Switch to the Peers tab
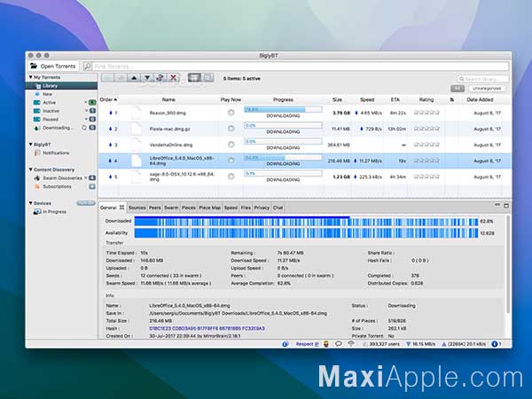532x399 pixels. click(154, 207)
